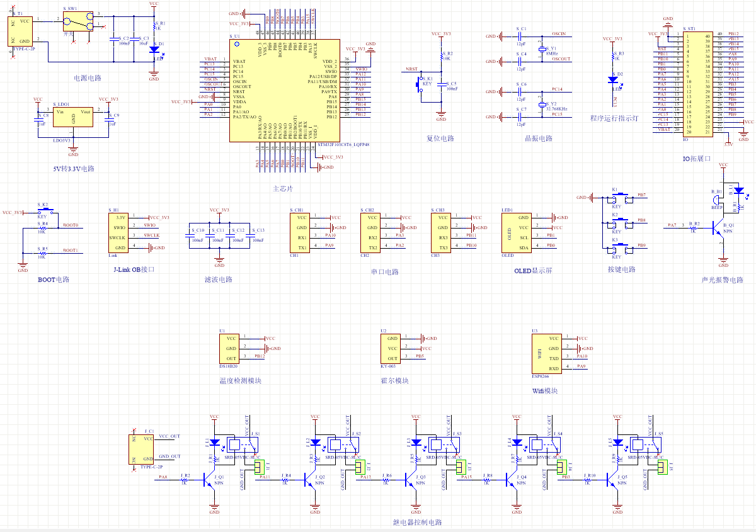Click the "IO拓展口" label
Viewport: 756px width, 532px height.
coord(697,159)
